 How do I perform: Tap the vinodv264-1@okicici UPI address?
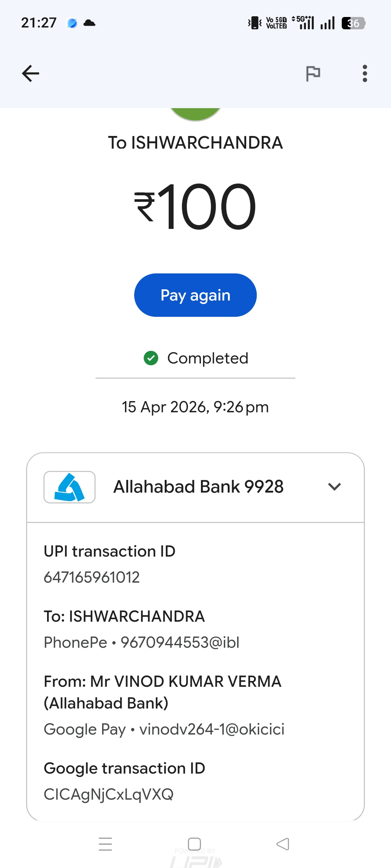[x=212, y=729]
